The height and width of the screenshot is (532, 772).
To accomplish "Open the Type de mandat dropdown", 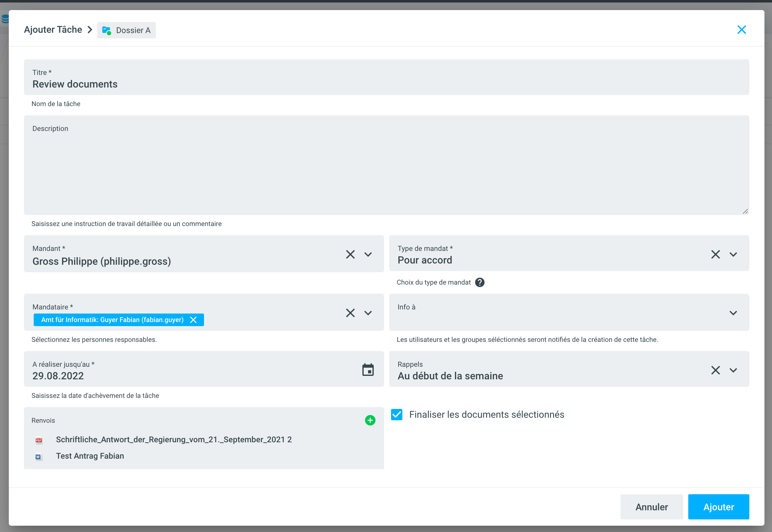I will [733, 254].
